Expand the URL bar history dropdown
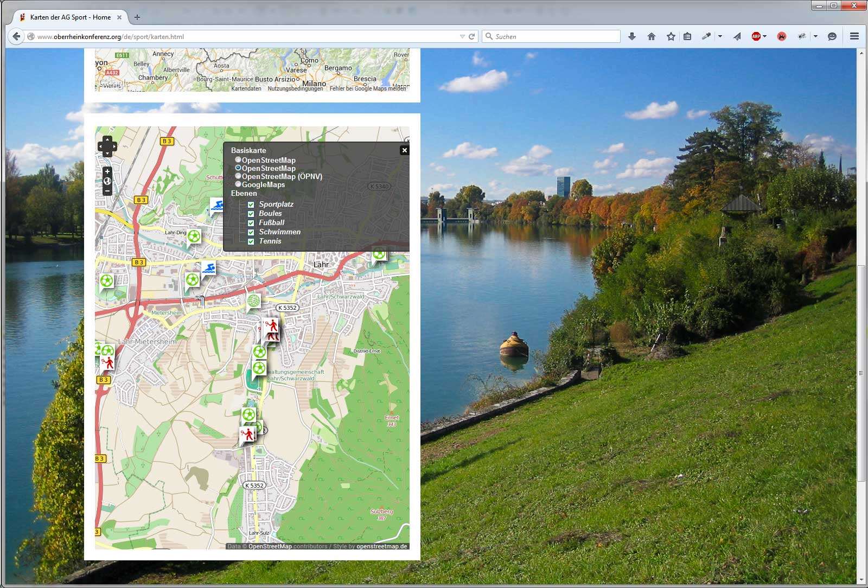Image resolution: width=868 pixels, height=588 pixels. [x=462, y=36]
